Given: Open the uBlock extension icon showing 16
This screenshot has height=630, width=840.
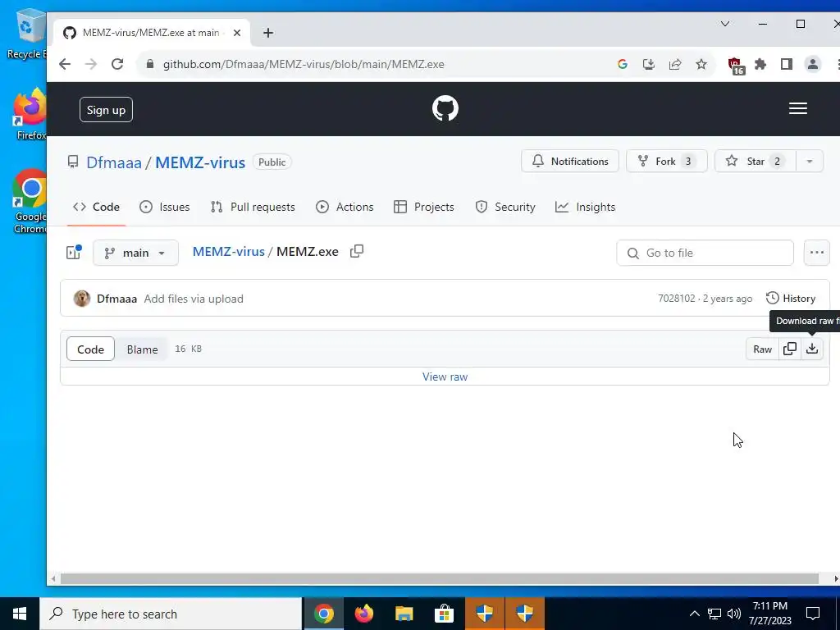Looking at the screenshot, I should tap(736, 66).
